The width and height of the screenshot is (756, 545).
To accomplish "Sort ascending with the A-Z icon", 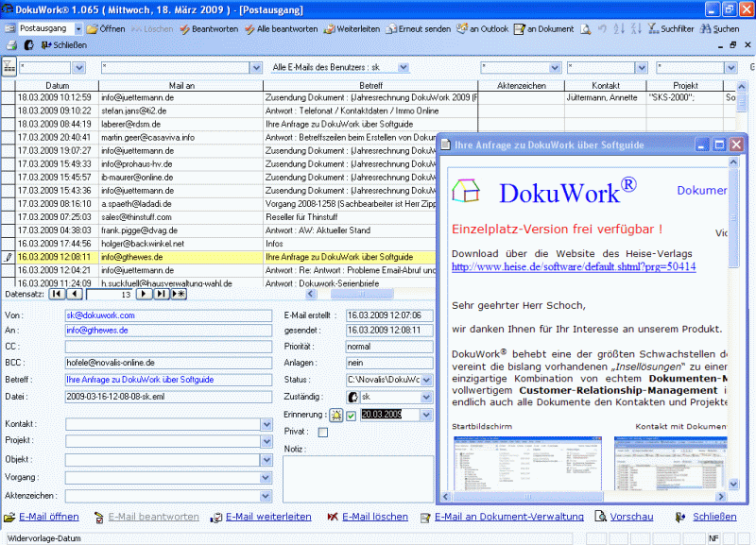I will 619,29.
